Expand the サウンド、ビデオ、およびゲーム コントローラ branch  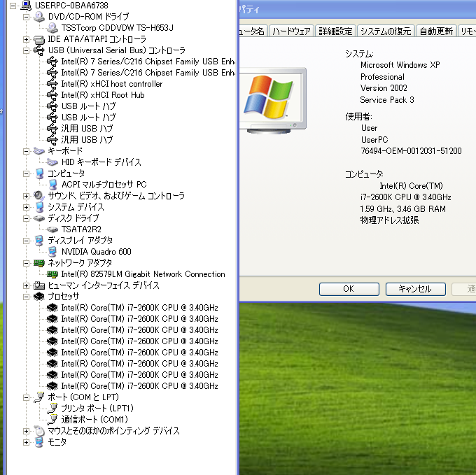point(26,196)
